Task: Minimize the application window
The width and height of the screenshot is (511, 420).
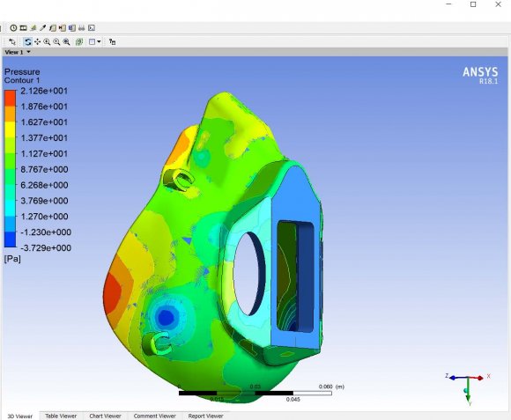Action: pos(449,4)
